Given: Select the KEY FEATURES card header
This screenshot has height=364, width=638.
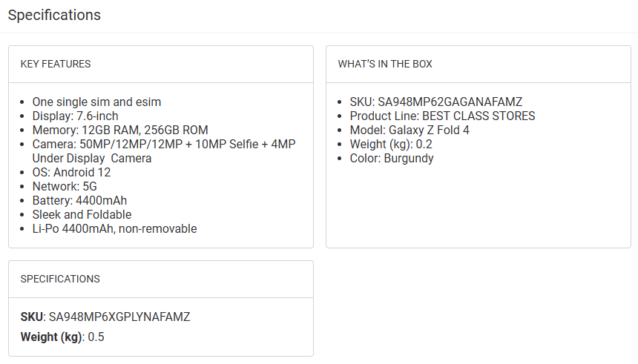Looking at the screenshot, I should 56,64.
